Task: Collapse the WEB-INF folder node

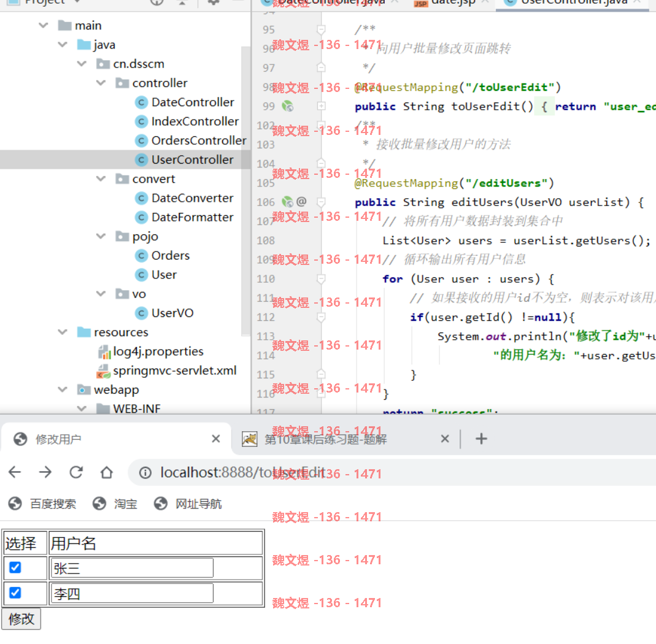Action: click(82, 408)
